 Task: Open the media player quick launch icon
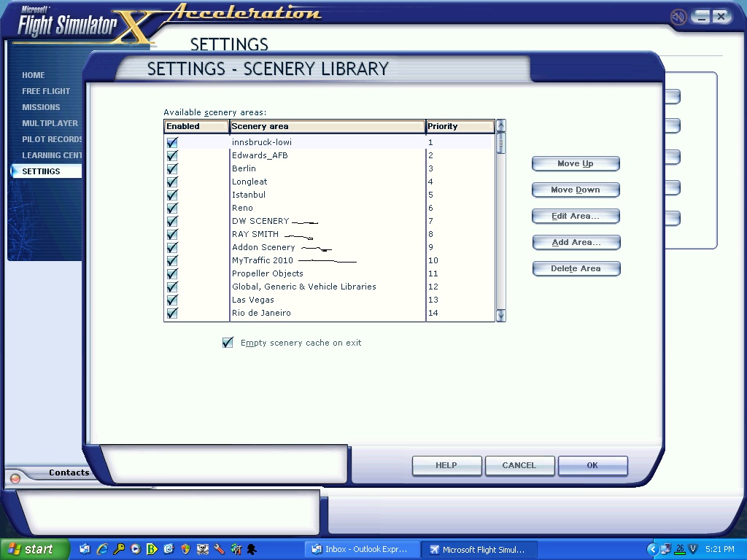click(135, 549)
